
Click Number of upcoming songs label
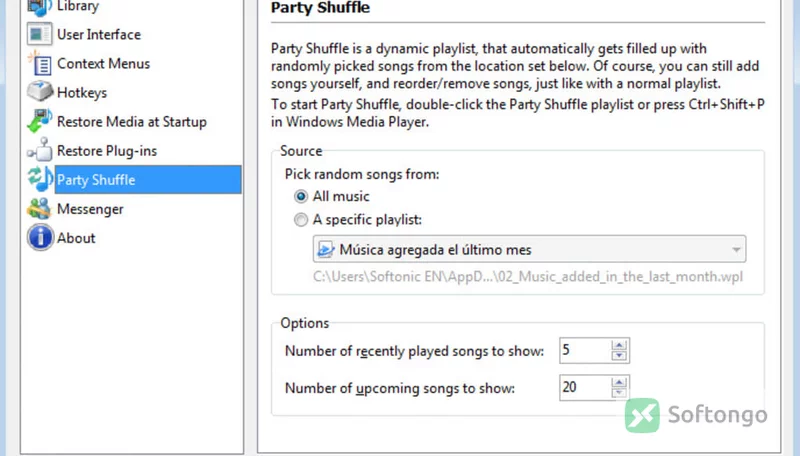tap(399, 388)
